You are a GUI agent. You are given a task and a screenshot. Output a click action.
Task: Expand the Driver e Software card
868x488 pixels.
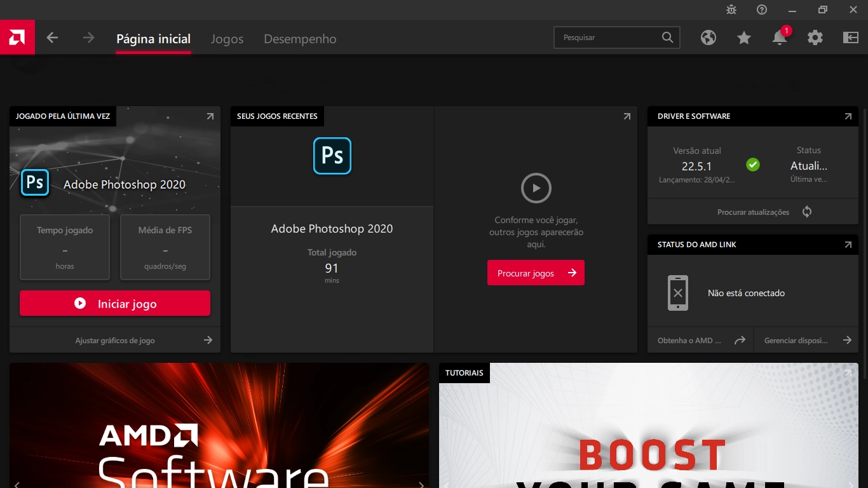click(x=848, y=116)
